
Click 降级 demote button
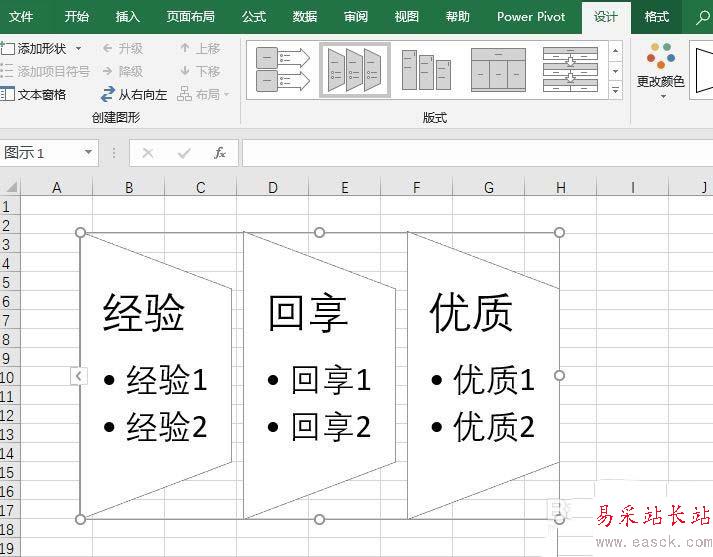123,71
